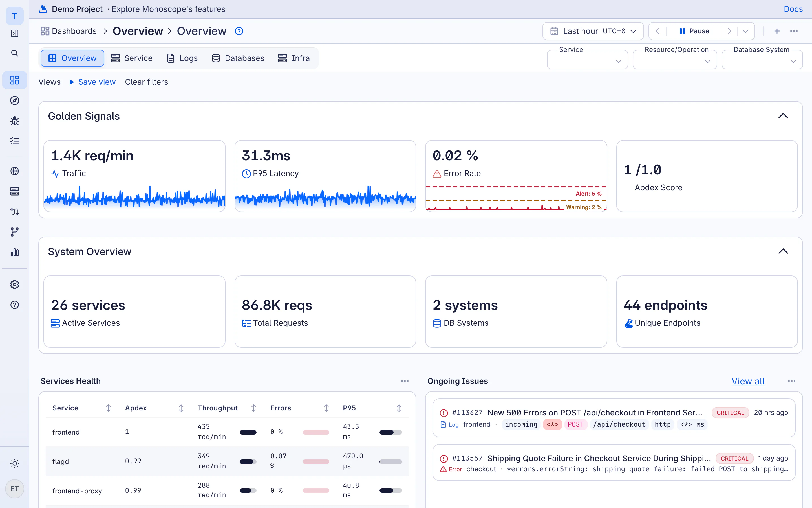Click the middle Overview breadcrumb
Image resolution: width=812 pixels, height=508 pixels.
click(138, 31)
